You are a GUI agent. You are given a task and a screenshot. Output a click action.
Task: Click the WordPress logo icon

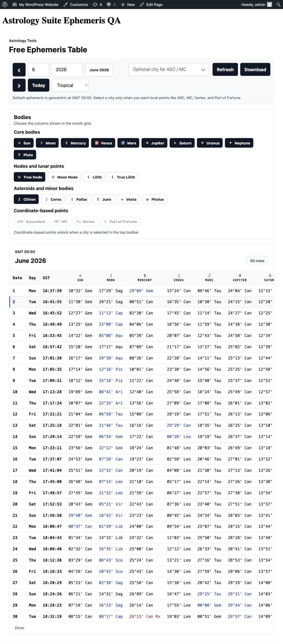point(5,5)
